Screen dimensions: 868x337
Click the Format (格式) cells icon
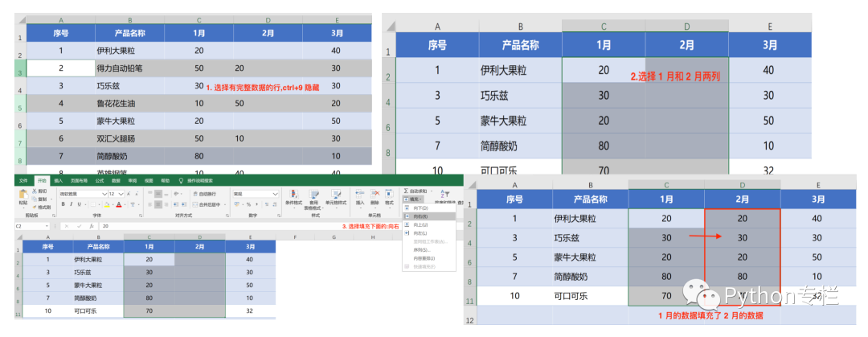click(x=389, y=194)
